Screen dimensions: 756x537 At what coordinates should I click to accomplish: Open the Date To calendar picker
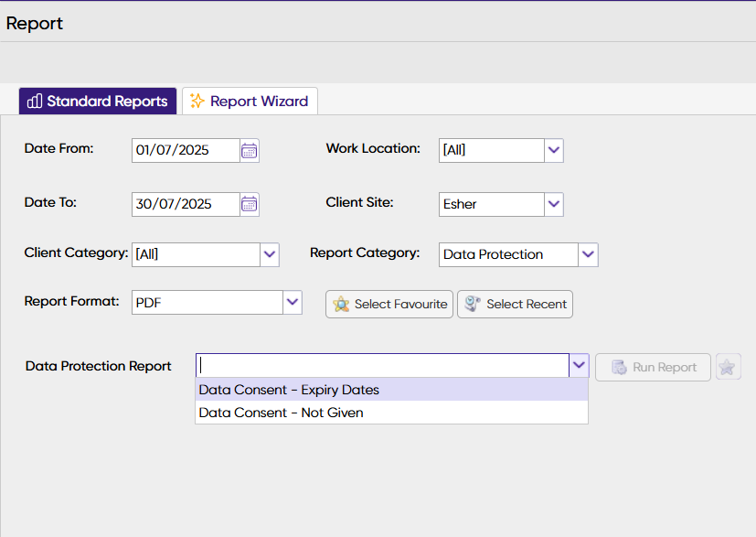[250, 204]
